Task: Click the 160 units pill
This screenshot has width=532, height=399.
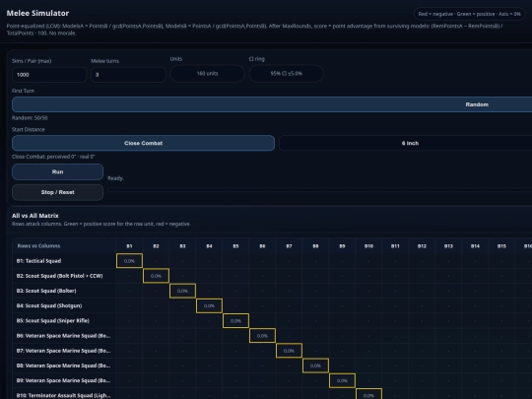Action: coord(207,74)
